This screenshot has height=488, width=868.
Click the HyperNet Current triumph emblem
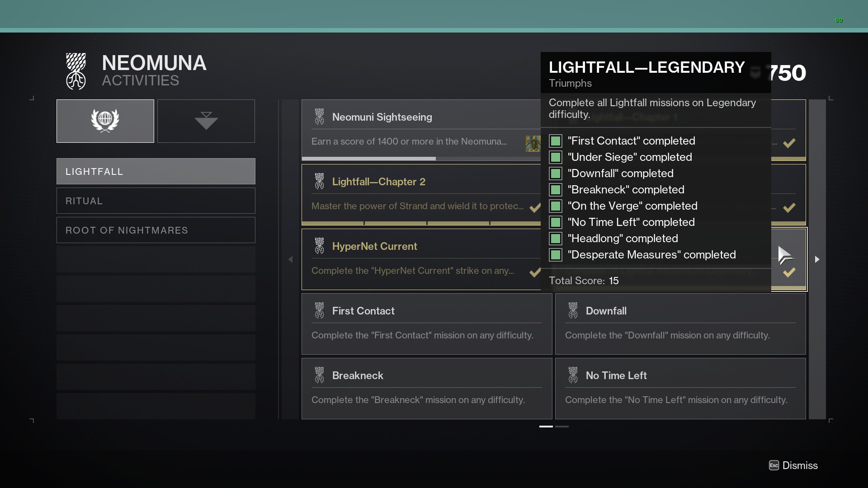click(320, 246)
